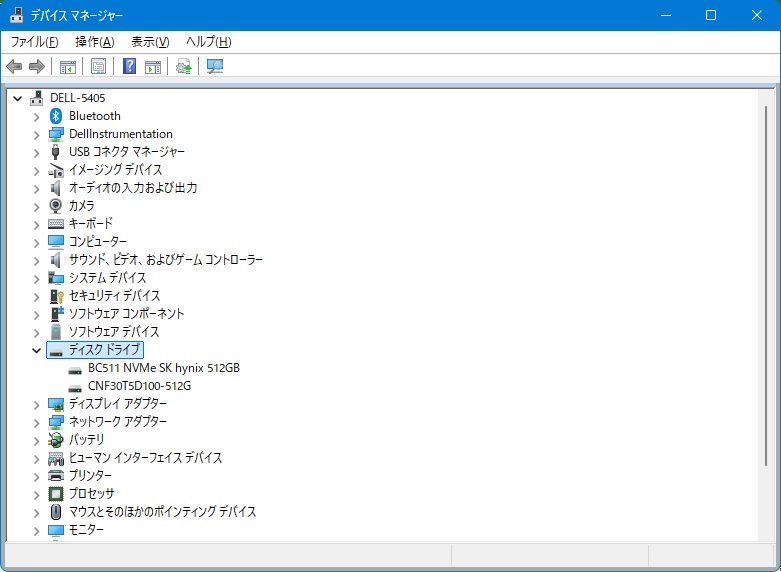Expand the システム デバイス category
This screenshot has height=572, width=781.
tap(36, 279)
